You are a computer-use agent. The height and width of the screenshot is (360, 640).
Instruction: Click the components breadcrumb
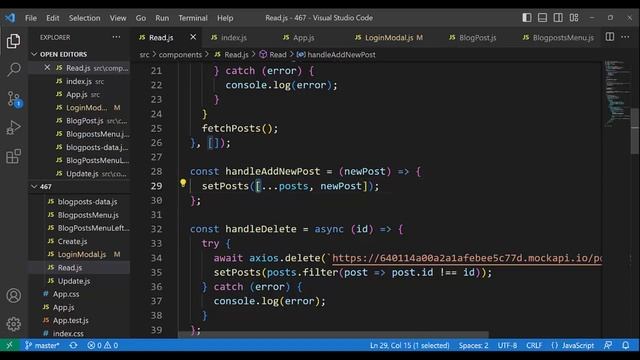point(180,55)
